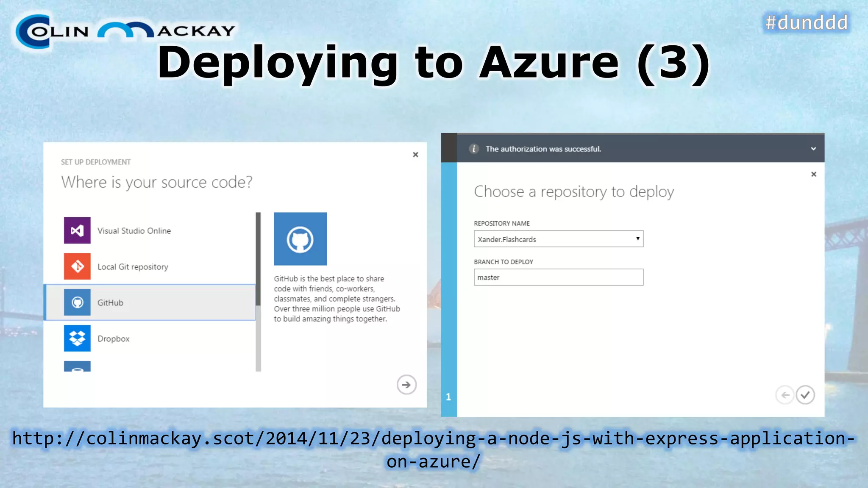The height and width of the screenshot is (488, 868).
Task: Click 'The authorization was successful.' message
Action: pyautogui.click(x=543, y=149)
